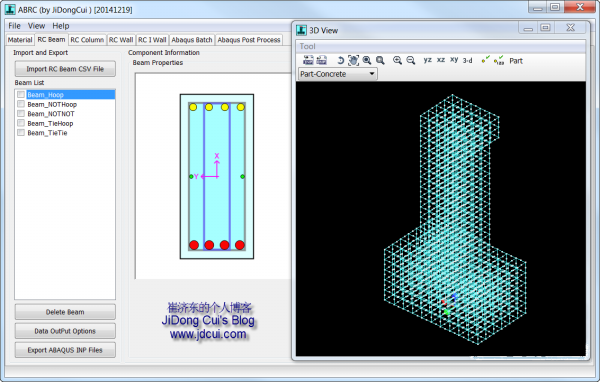
Task: Click Import RC Beam CSV File button
Action: [65, 69]
